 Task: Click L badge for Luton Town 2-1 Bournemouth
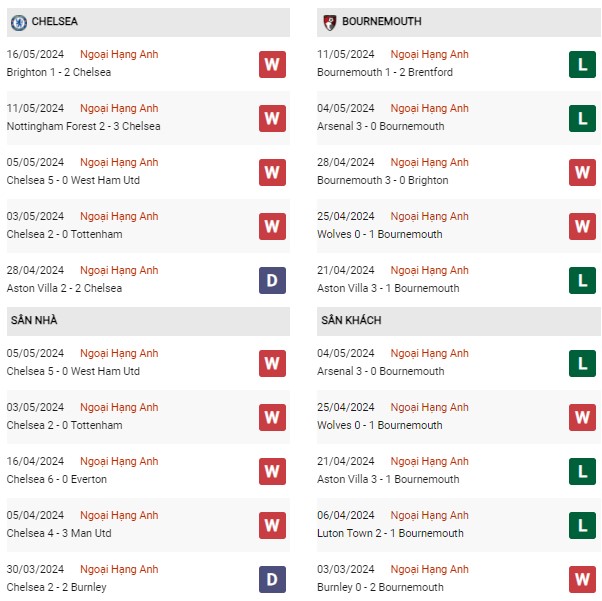click(582, 525)
